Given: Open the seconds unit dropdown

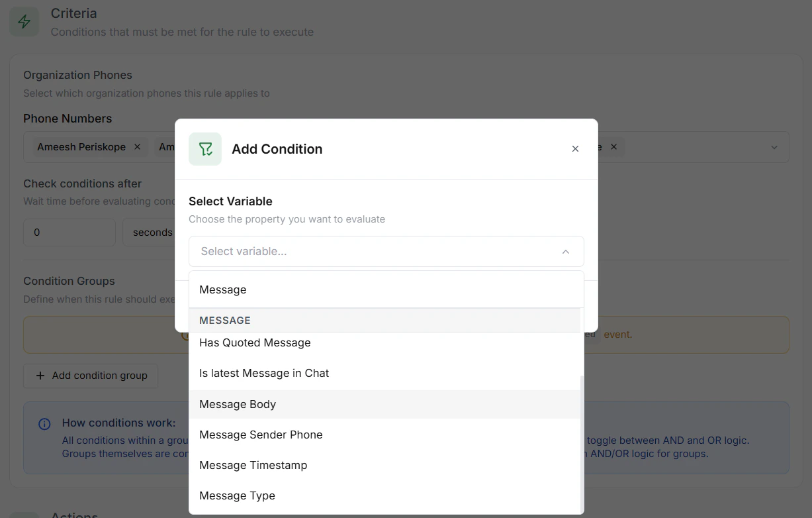Looking at the screenshot, I should click(148, 233).
